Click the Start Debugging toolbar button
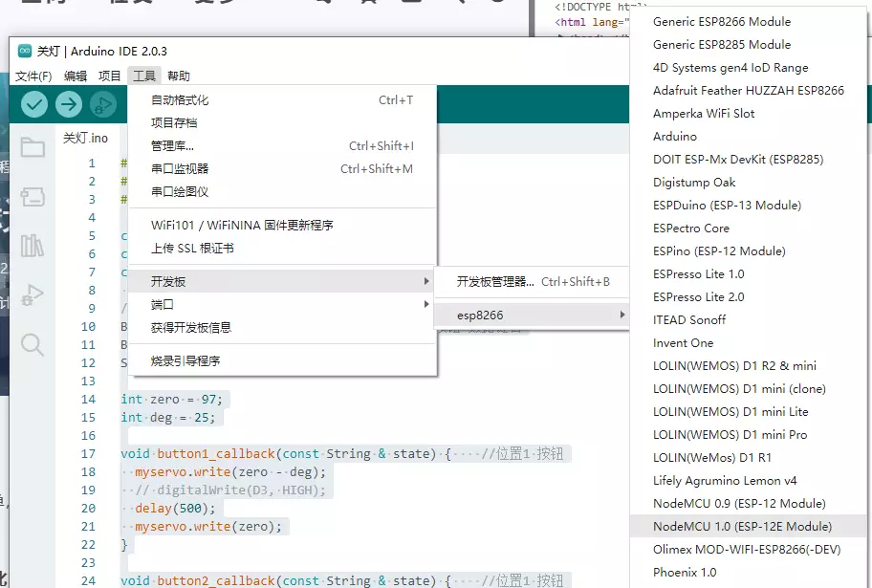The height and width of the screenshot is (588, 872). 103,104
